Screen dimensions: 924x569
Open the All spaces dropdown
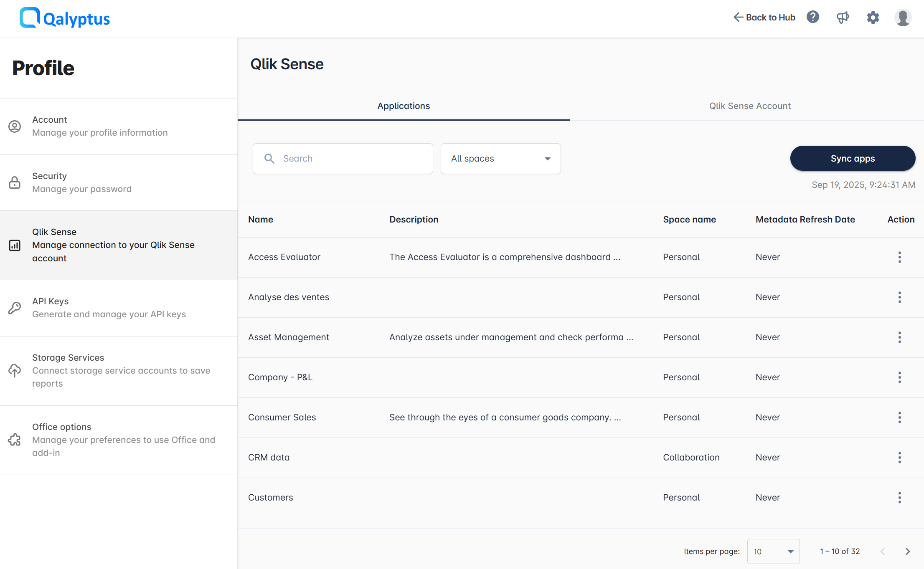[x=500, y=159]
